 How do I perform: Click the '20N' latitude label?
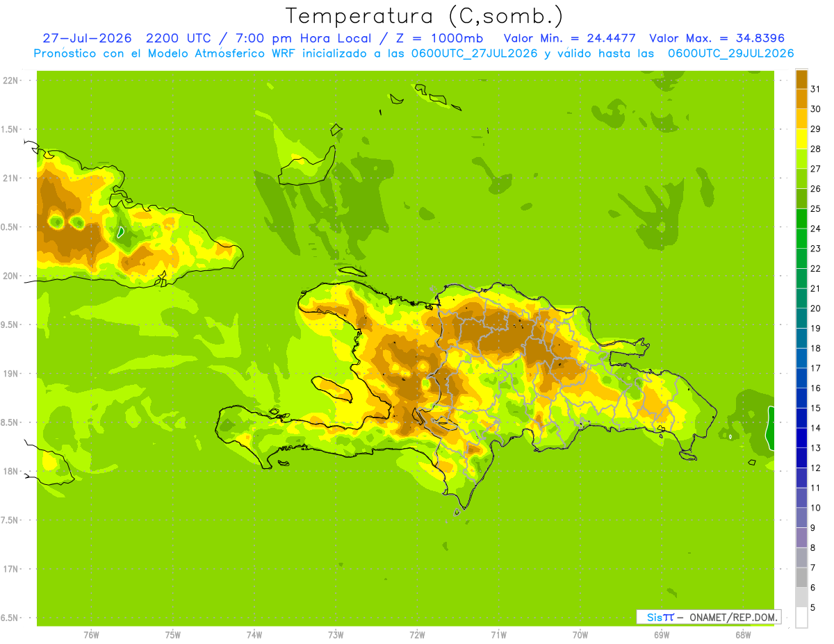point(10,276)
